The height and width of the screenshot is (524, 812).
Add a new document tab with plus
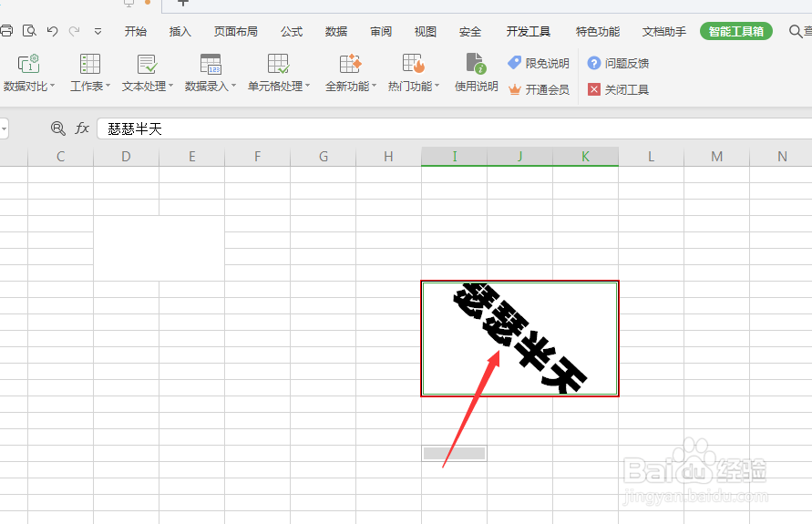182,3
